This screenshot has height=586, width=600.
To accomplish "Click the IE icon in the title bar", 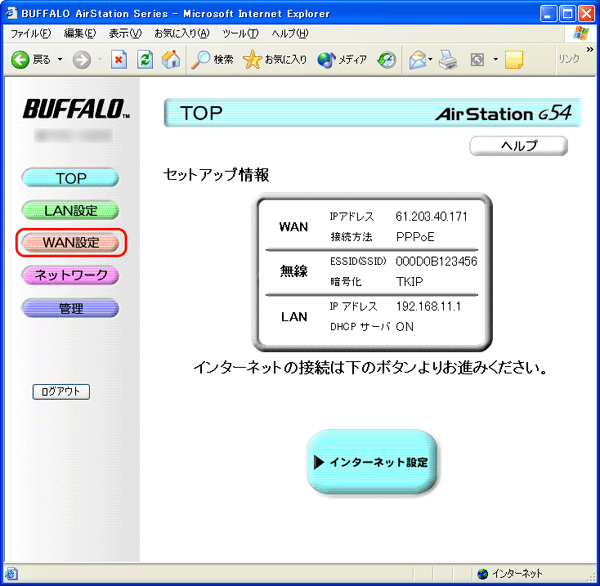I will tap(11, 13).
